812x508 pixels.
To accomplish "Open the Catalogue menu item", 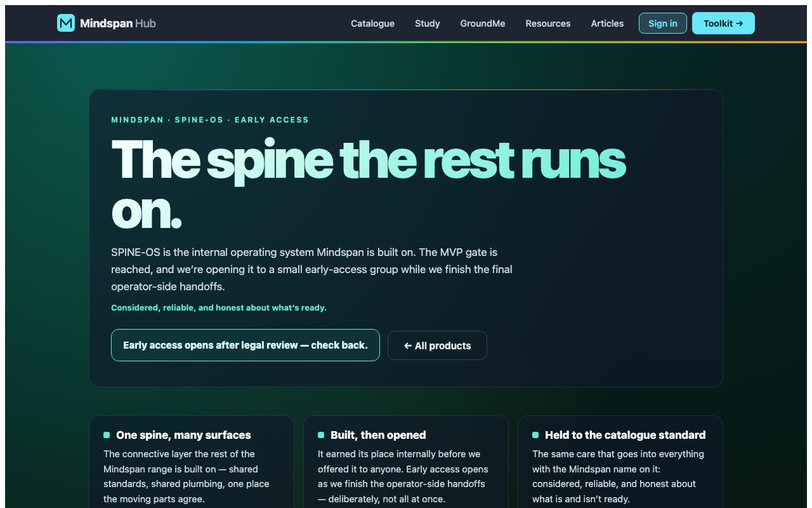I will pyautogui.click(x=372, y=23).
